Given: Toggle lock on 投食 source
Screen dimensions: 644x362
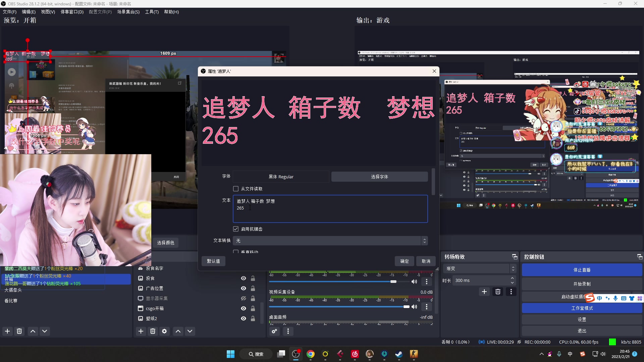Looking at the screenshot, I should click(253, 278).
